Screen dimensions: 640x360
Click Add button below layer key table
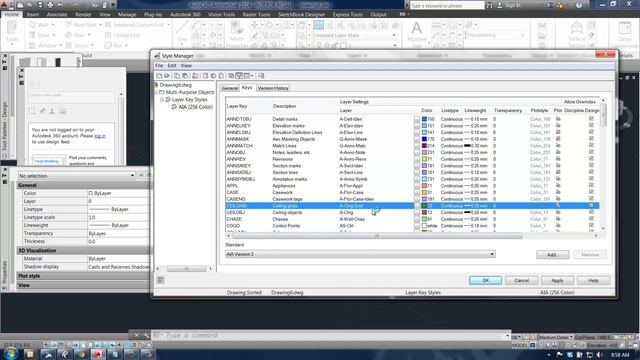click(552, 255)
